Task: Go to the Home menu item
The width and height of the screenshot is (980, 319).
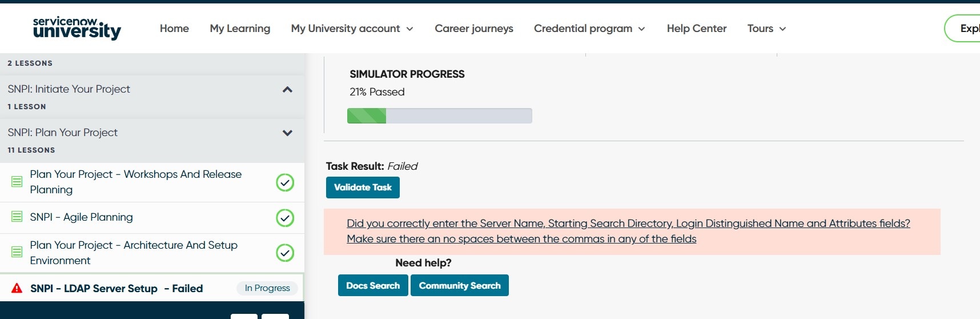Action: [x=174, y=29]
